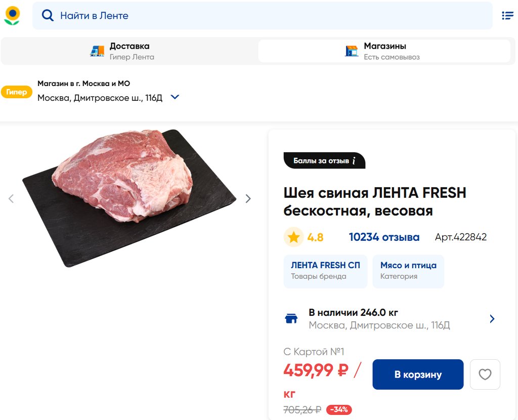Screen dimensions: 518x420
Task: Click the search magnifier icon
Action: tap(48, 16)
